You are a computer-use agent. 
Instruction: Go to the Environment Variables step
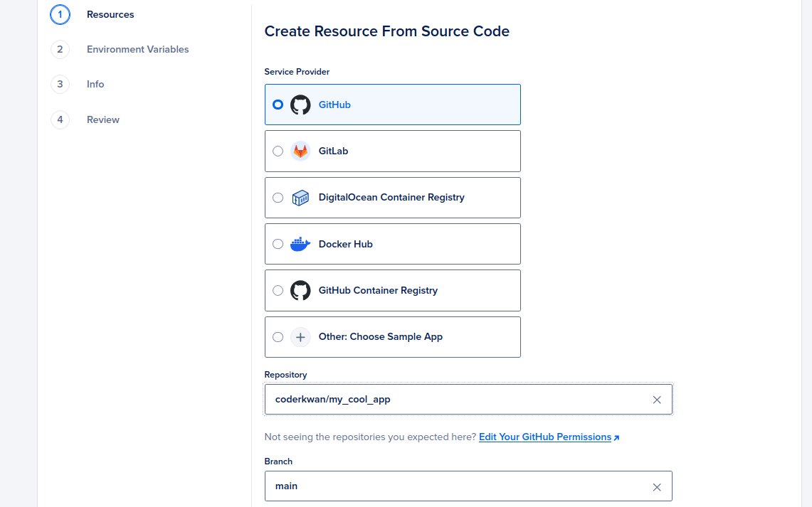pyautogui.click(x=138, y=49)
